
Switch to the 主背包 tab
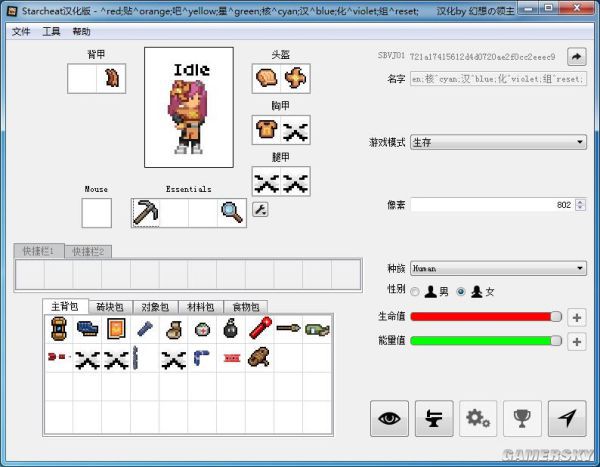coord(65,307)
